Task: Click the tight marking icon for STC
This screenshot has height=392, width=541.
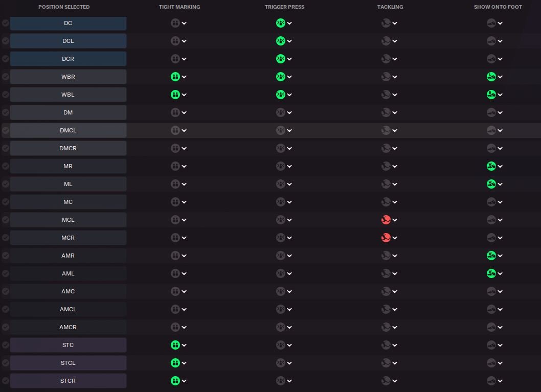Action: pos(175,345)
